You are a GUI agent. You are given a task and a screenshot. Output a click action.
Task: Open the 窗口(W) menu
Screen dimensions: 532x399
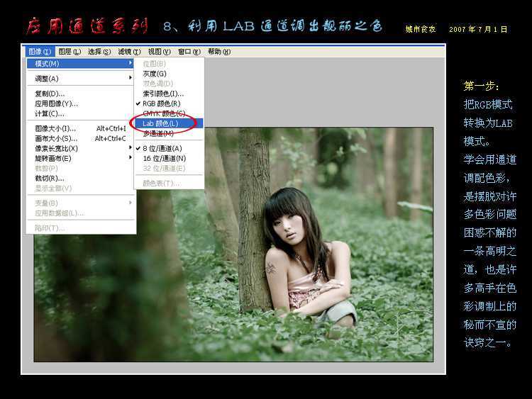[189, 52]
